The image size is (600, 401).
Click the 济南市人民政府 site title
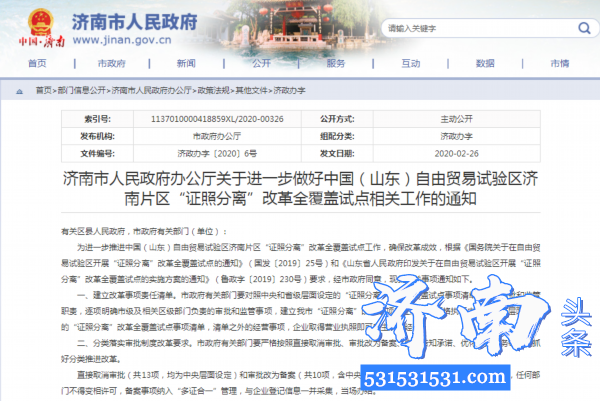[x=135, y=21]
